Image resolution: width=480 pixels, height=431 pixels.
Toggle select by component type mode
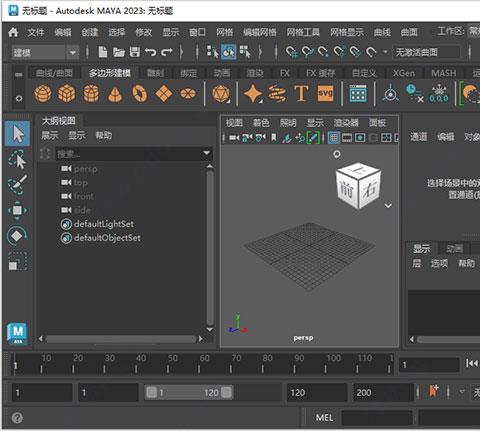point(245,52)
